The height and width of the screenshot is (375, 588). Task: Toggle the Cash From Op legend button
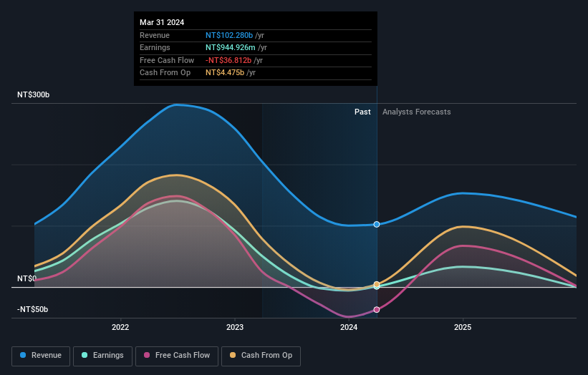tap(261, 356)
